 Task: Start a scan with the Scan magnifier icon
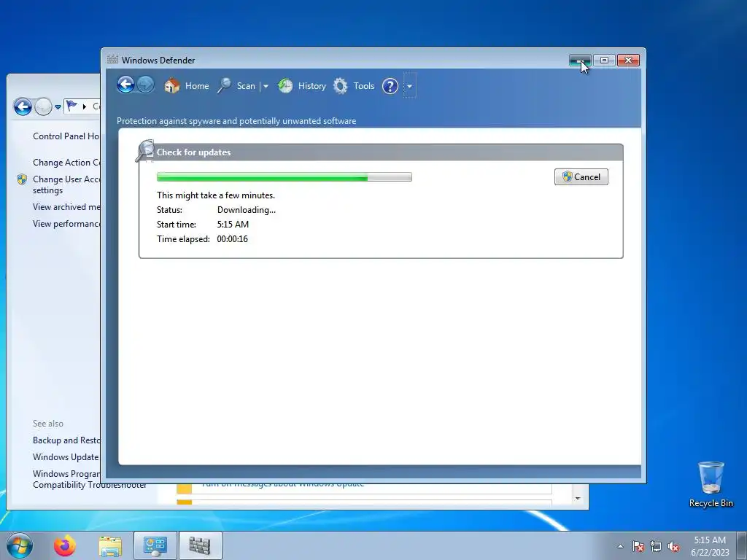(x=225, y=86)
